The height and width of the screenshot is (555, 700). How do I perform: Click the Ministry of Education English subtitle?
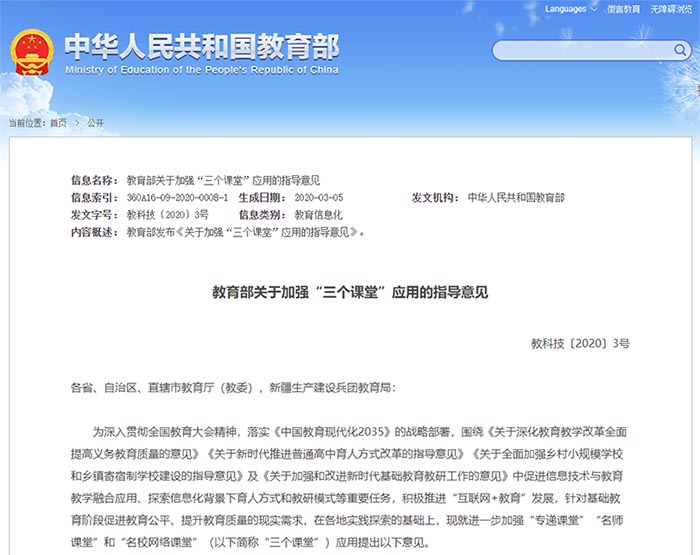202,70
